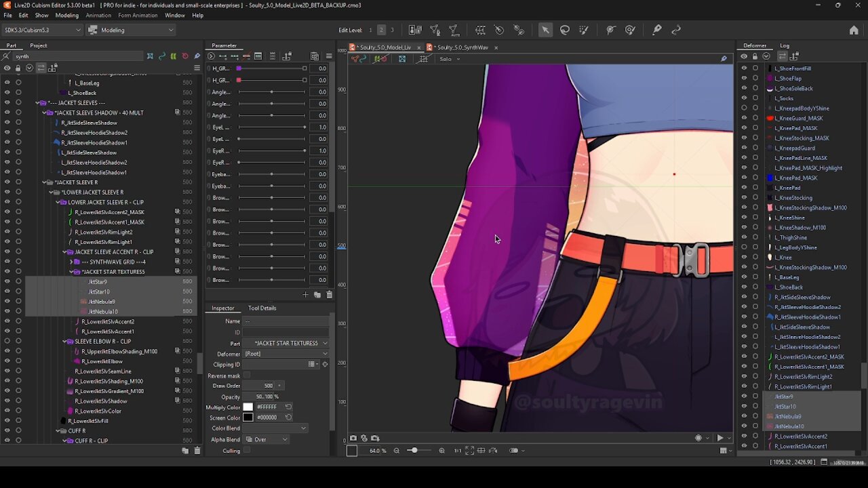Check the Culling checkbox
This screenshot has width=868, height=488.
click(247, 451)
